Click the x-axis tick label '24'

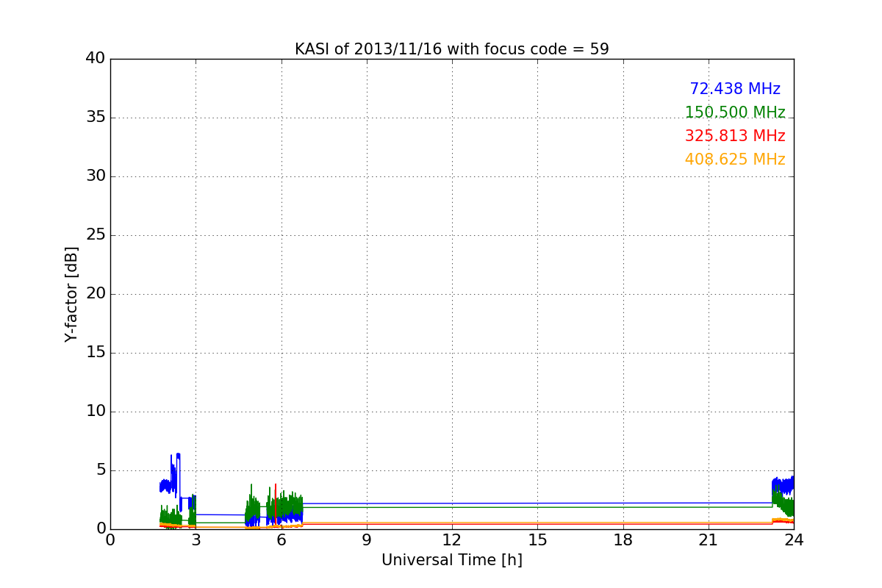[794, 539]
